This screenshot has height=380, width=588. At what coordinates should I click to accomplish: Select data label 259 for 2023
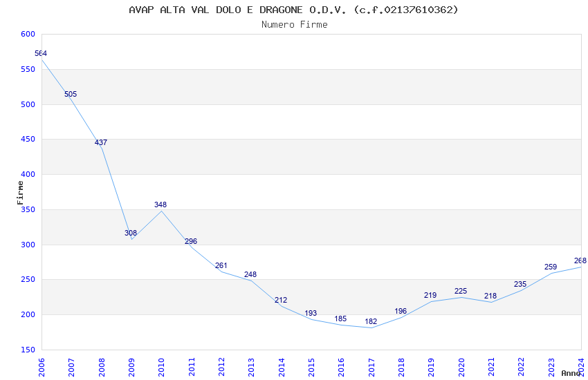(x=551, y=267)
